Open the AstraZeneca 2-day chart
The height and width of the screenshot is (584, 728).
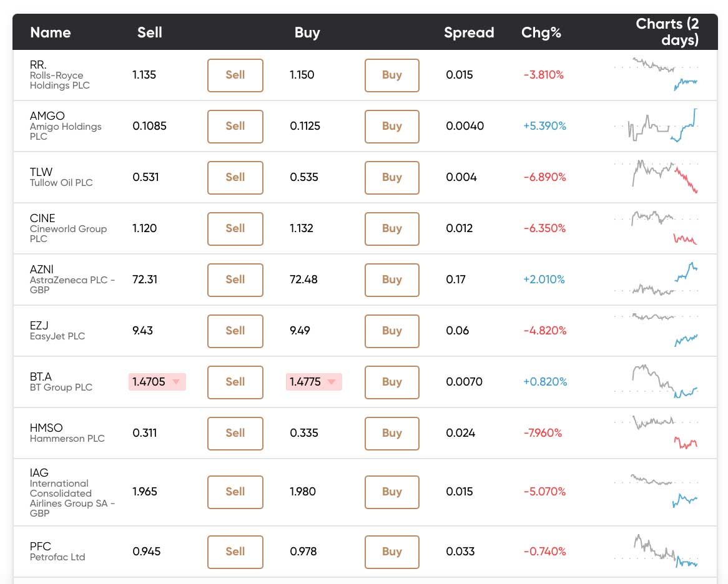point(656,279)
